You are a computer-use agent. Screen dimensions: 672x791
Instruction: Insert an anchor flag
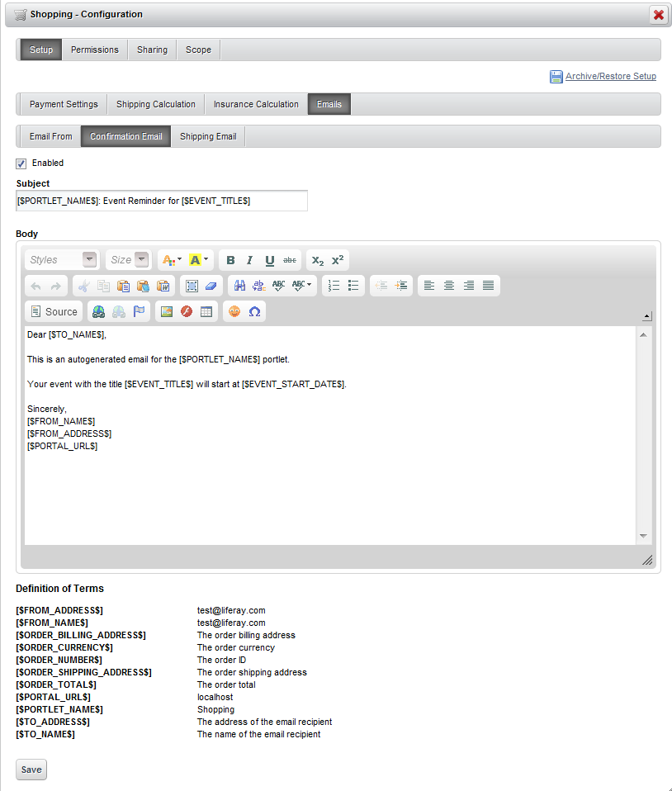coord(139,312)
